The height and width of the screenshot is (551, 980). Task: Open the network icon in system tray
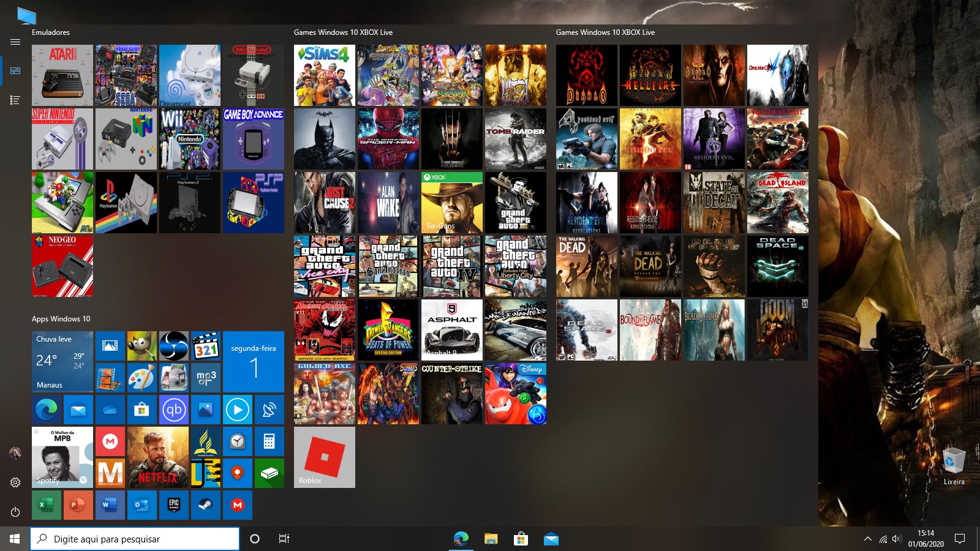coord(883,539)
